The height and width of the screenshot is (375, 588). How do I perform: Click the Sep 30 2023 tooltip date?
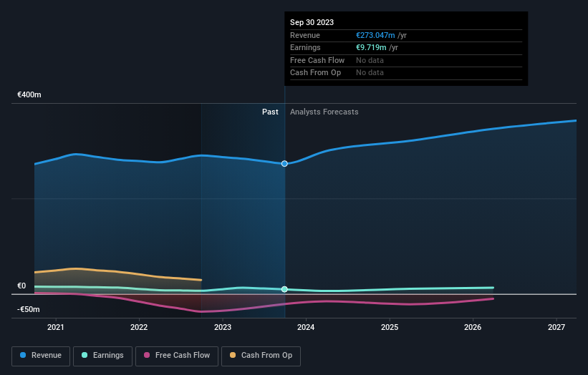click(312, 22)
